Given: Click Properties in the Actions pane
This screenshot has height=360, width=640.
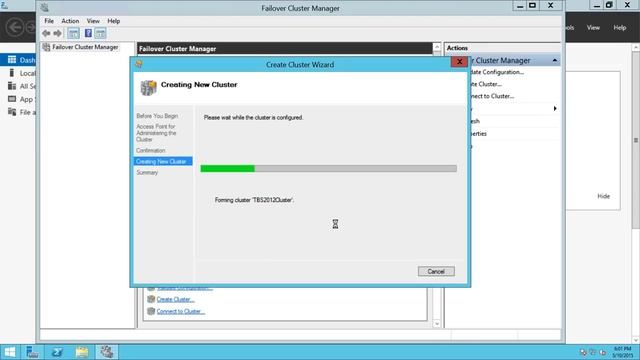Looking at the screenshot, I should pyautogui.click(x=478, y=133).
